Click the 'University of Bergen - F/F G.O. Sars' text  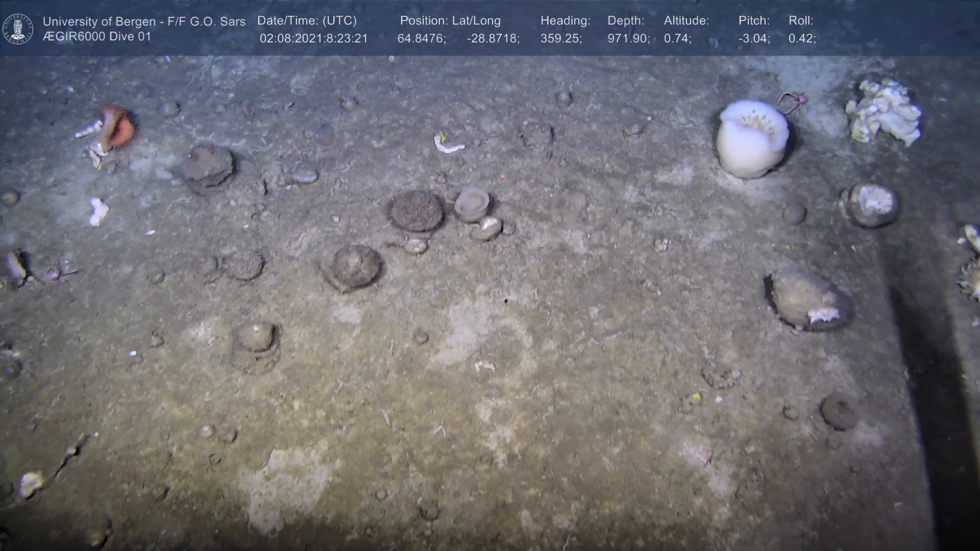pos(144,21)
